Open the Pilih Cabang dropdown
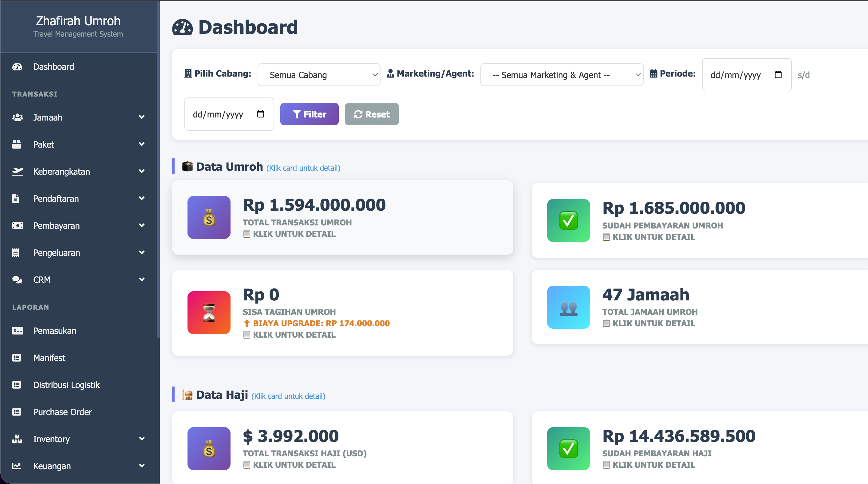Image resolution: width=868 pixels, height=484 pixels. 319,75
